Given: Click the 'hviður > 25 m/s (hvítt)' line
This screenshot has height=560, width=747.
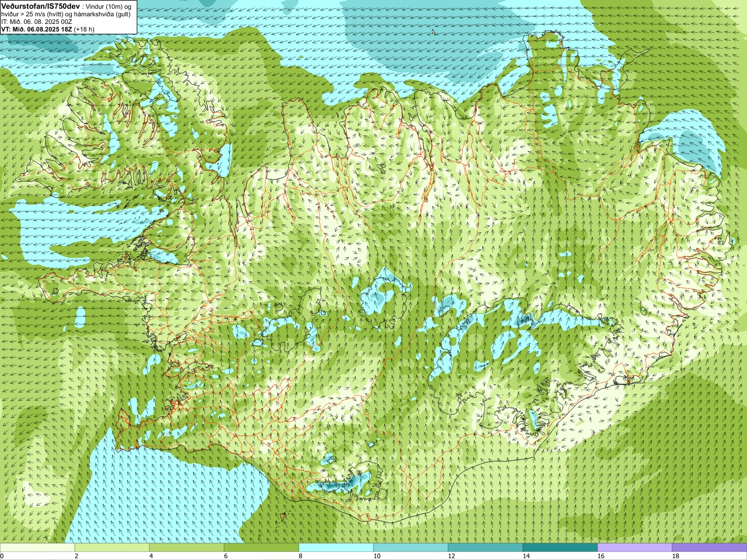Looking at the screenshot, I should coord(33,14).
